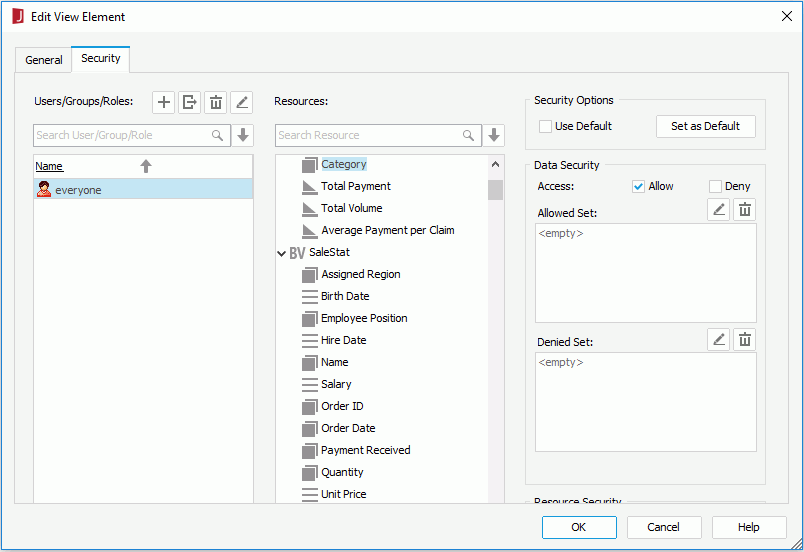Viewport: 804px width, 552px height.
Task: Click the down arrow beside user search box
Action: (x=243, y=135)
